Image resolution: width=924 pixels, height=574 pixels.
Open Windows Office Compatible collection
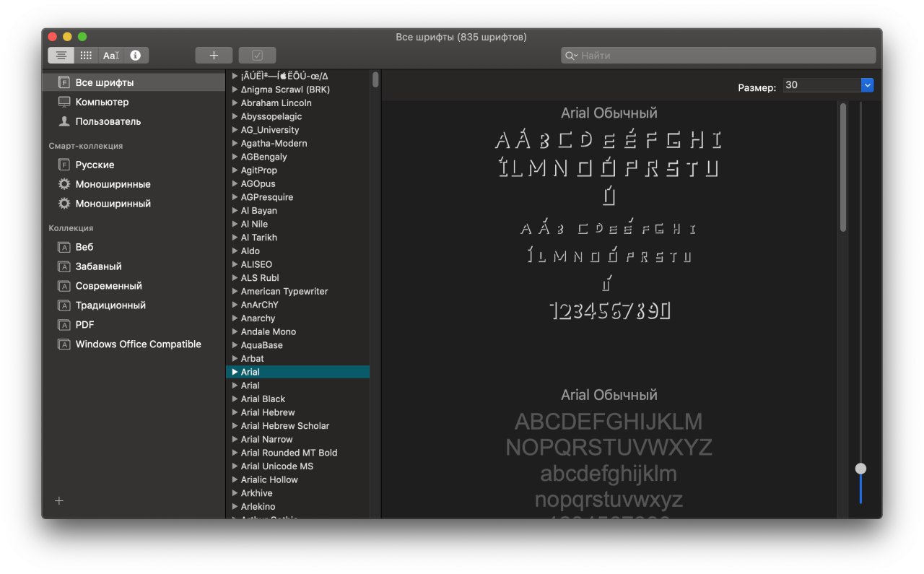[x=134, y=344]
